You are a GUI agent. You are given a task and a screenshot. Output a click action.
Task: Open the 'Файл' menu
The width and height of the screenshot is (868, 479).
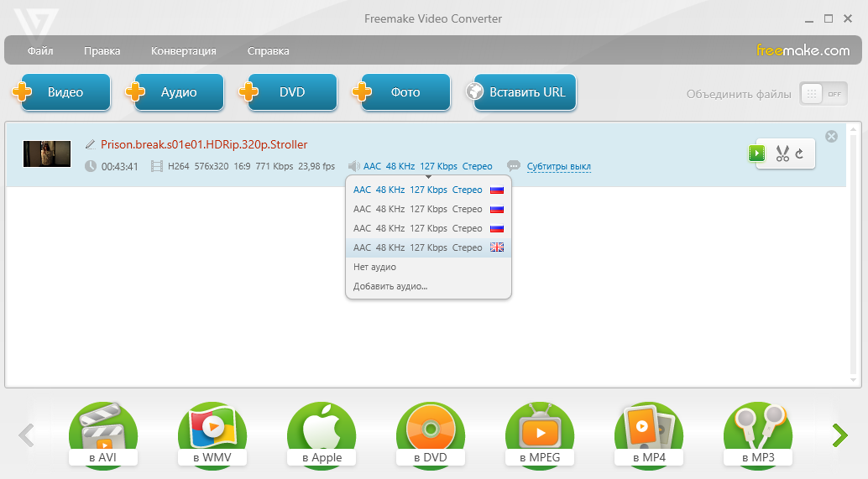(x=40, y=50)
